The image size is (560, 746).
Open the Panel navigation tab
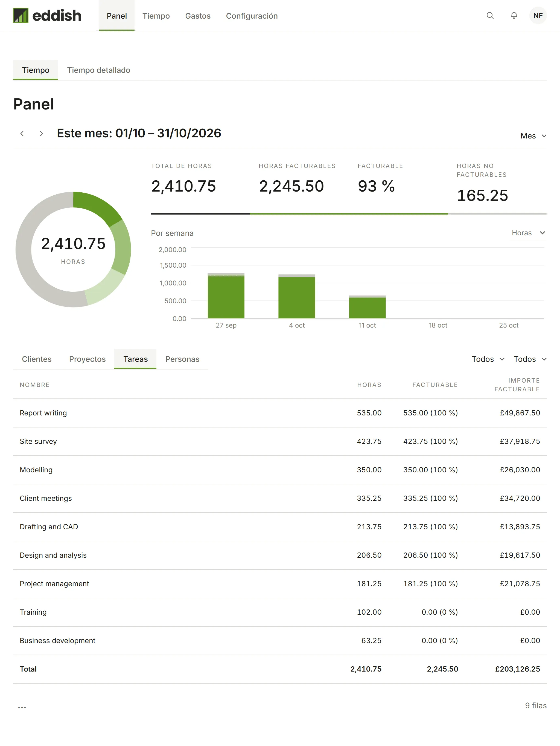(x=116, y=16)
